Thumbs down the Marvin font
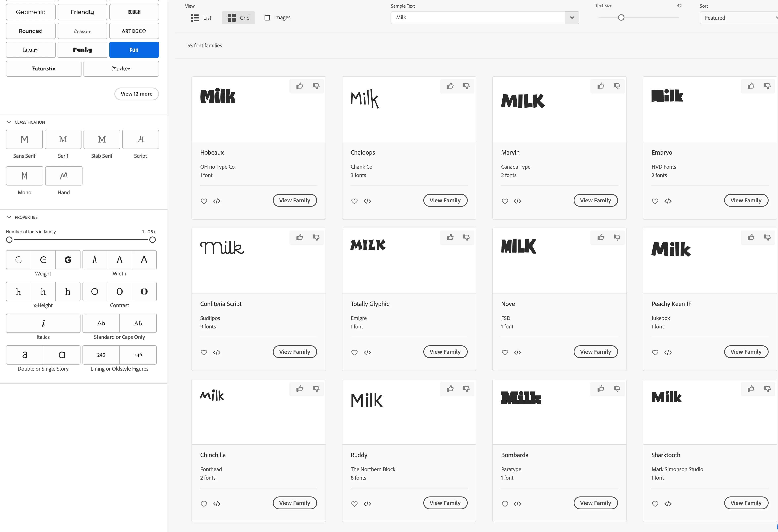Viewport: 778px width, 532px height. pos(617,86)
